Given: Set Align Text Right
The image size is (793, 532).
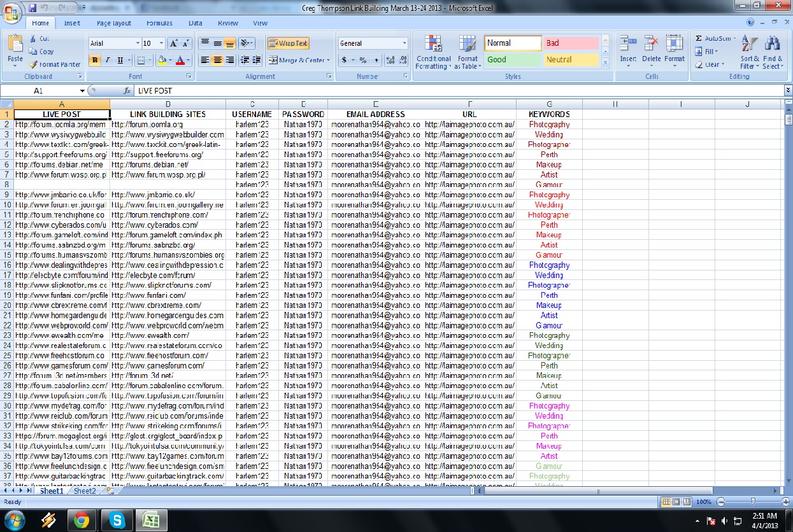Looking at the screenshot, I should (229, 60).
